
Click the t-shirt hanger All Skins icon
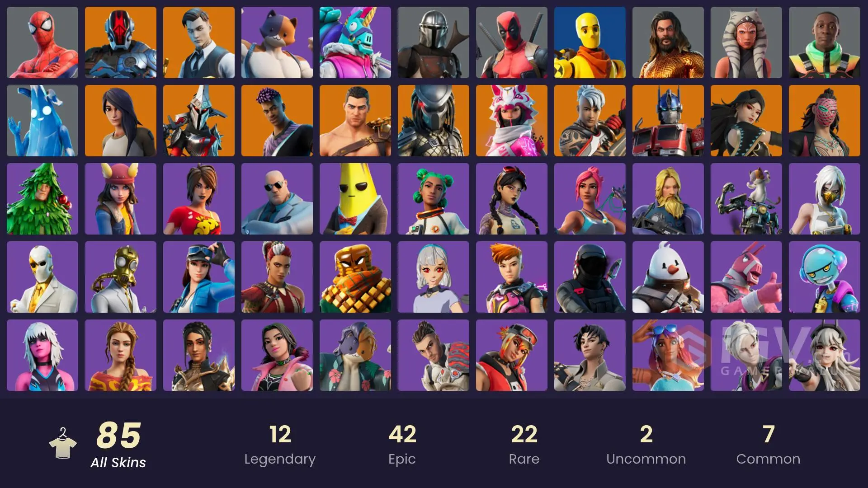(63, 443)
